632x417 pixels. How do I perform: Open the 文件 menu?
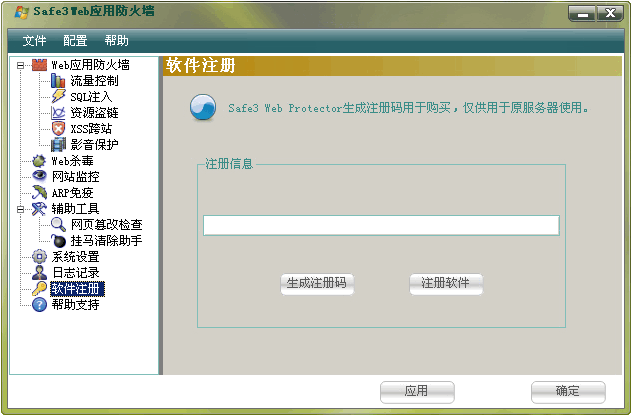click(x=35, y=41)
